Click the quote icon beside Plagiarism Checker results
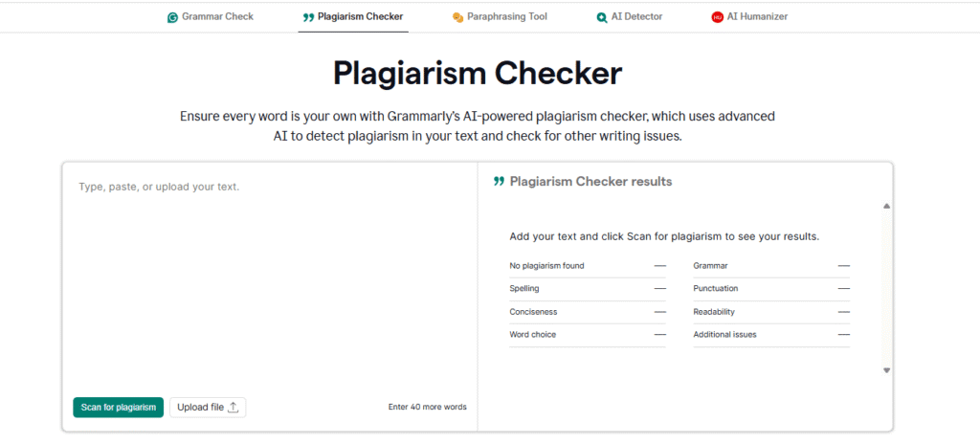980x444 pixels. (499, 182)
